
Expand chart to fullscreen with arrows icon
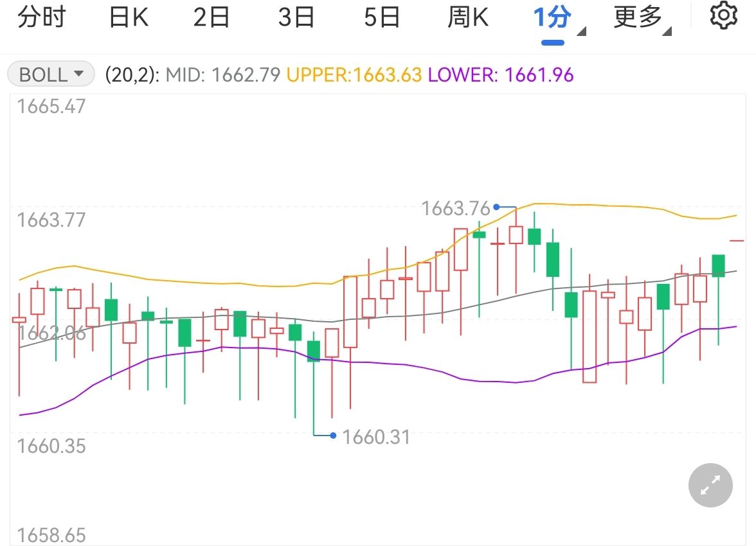pos(710,485)
